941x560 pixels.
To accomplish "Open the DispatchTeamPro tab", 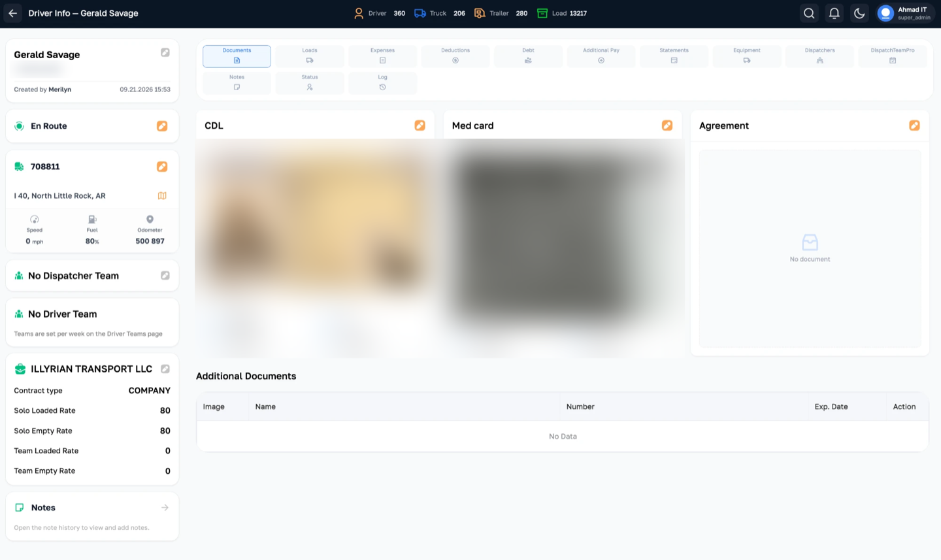I will click(x=893, y=56).
